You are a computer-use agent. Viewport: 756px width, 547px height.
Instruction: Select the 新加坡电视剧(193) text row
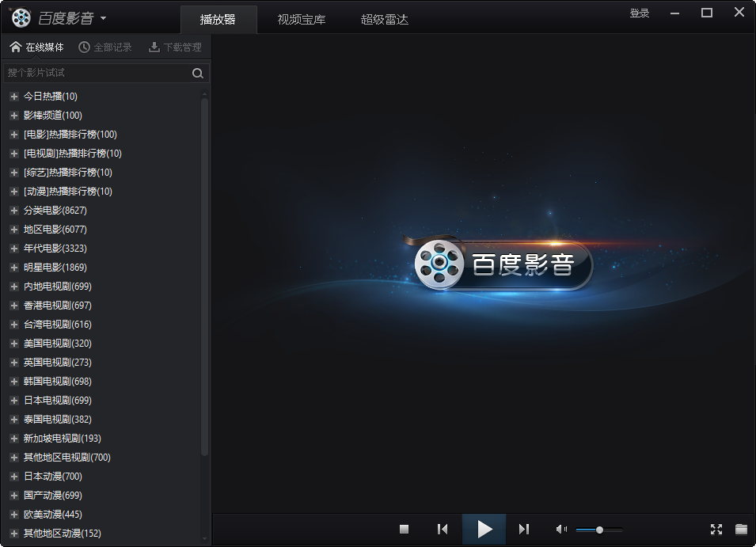click(63, 439)
